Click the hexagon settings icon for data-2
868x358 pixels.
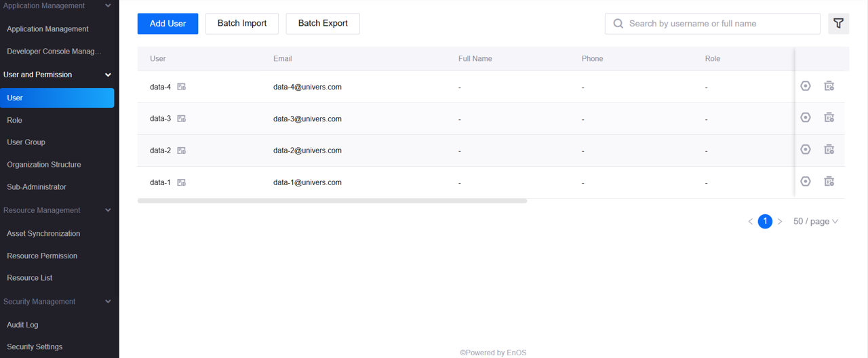pyautogui.click(x=806, y=150)
